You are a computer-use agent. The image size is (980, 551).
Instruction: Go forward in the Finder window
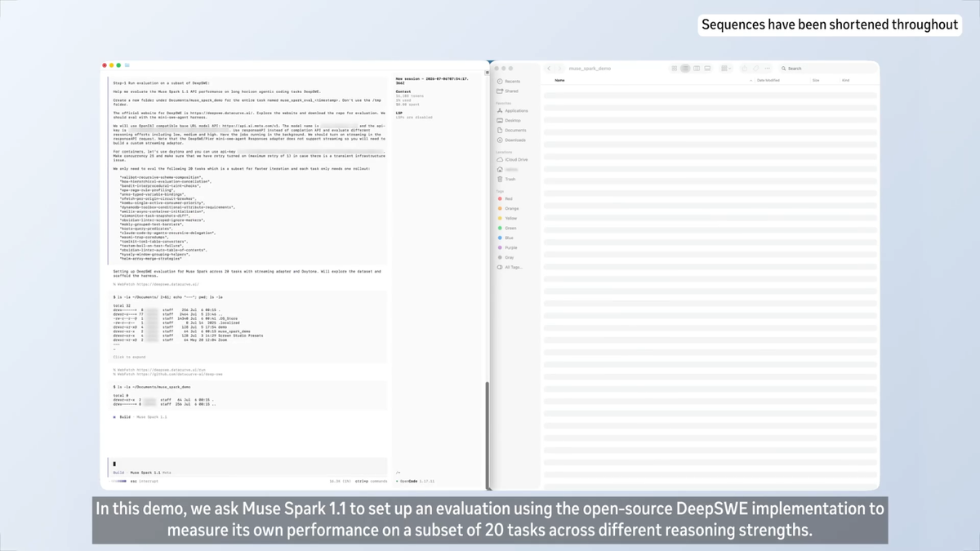point(559,69)
